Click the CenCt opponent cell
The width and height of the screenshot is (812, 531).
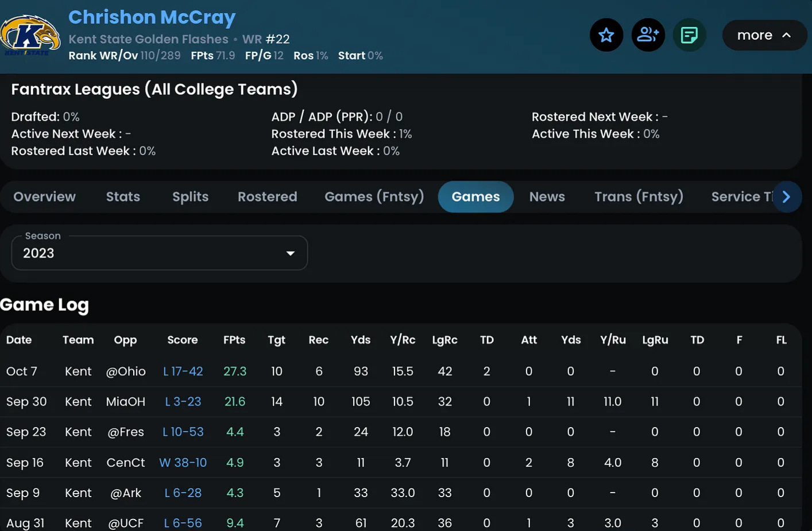click(x=126, y=463)
